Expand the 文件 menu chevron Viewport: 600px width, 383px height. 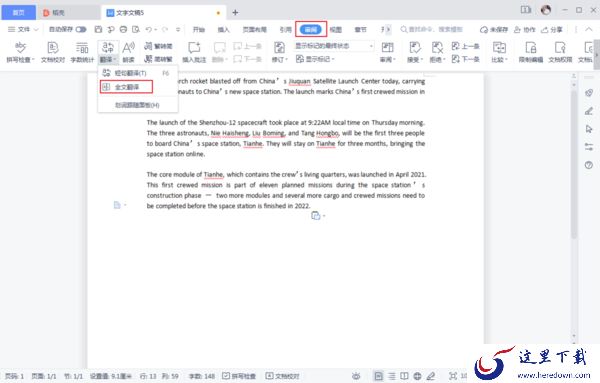(x=36, y=29)
